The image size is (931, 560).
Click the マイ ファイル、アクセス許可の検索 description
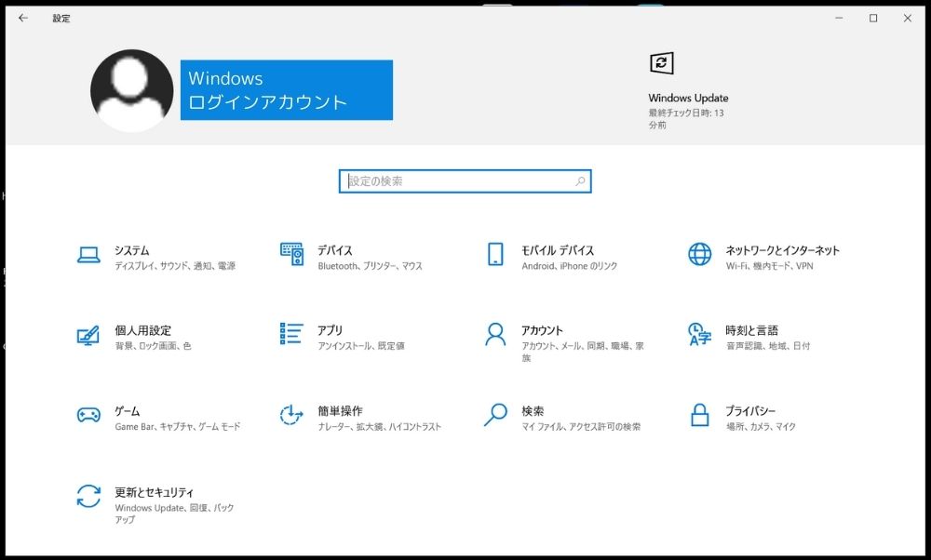click(x=581, y=427)
